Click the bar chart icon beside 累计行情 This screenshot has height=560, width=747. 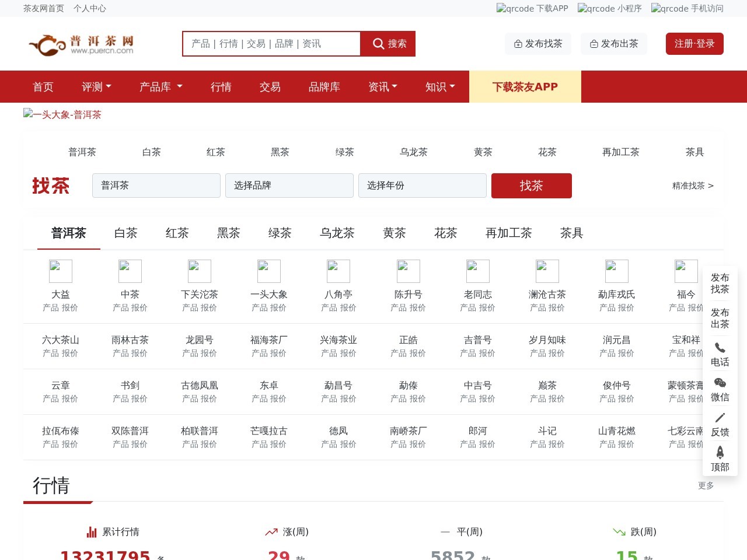pos(92,531)
